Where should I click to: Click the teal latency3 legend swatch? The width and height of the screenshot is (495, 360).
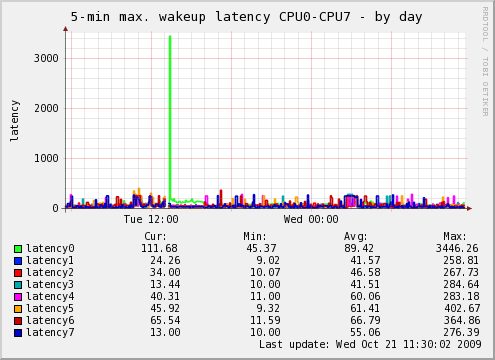18,285
